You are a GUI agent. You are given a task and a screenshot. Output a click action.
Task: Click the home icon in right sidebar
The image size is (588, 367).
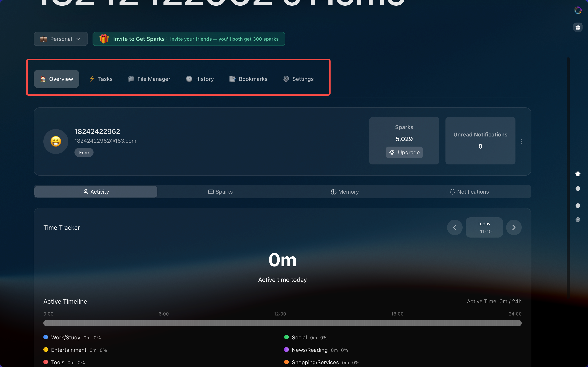tap(578, 174)
